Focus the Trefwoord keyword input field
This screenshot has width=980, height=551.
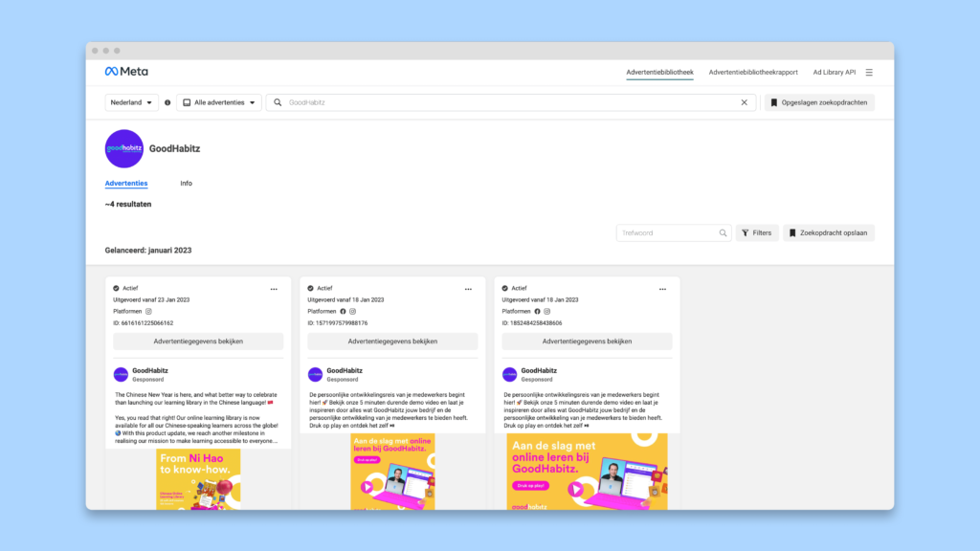(667, 233)
